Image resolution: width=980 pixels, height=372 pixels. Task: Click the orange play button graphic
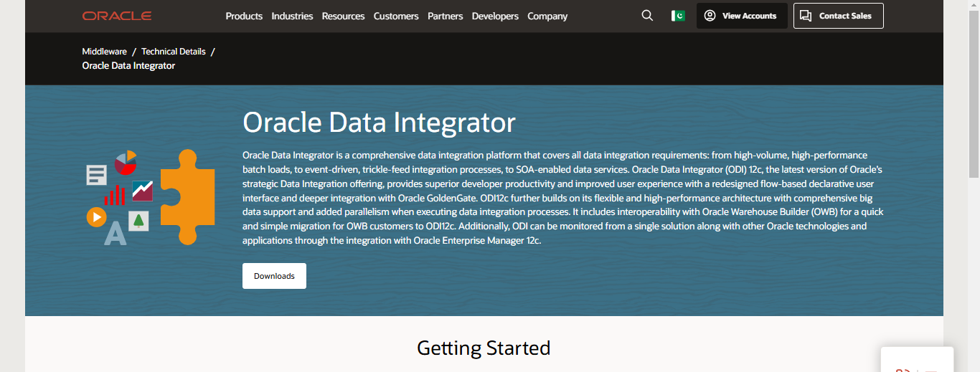(x=96, y=216)
